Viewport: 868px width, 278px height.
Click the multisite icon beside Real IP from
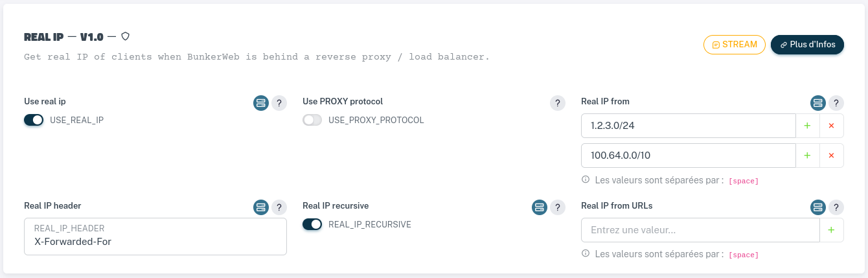818,103
